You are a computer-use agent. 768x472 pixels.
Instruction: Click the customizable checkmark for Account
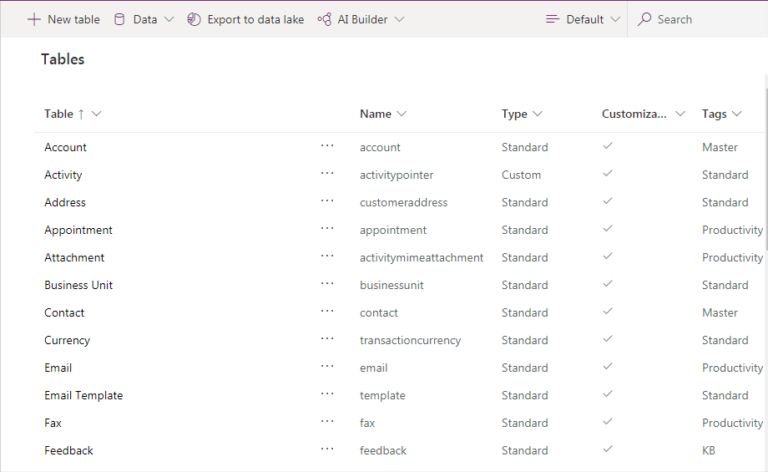(x=607, y=146)
